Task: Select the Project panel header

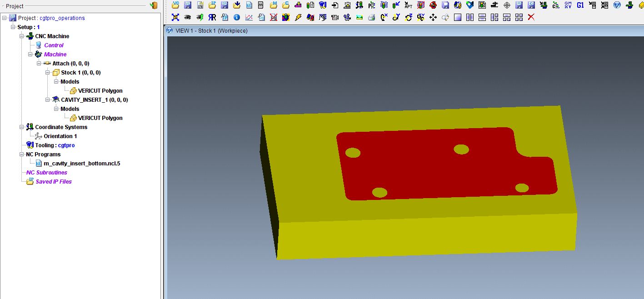Action: (14, 6)
